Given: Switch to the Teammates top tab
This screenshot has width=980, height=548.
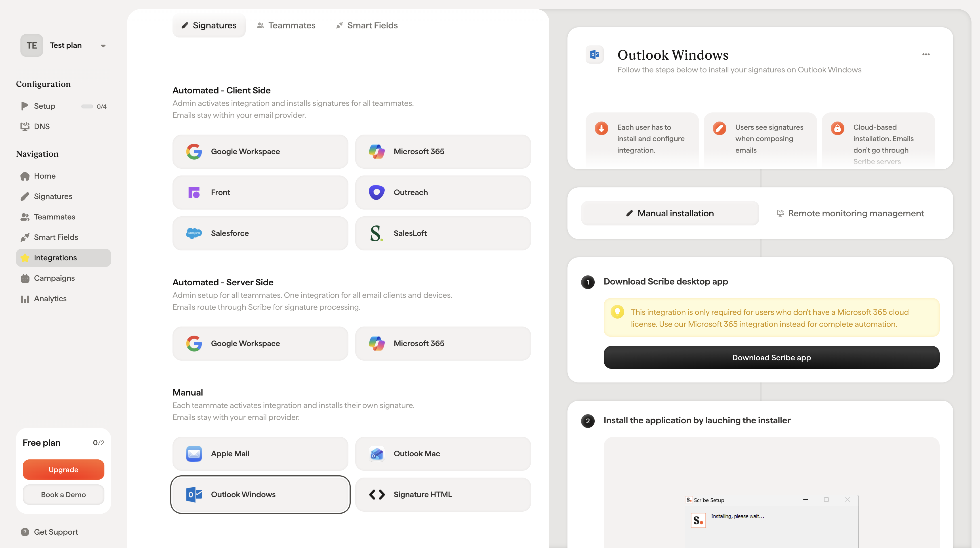Looking at the screenshot, I should pos(286,26).
